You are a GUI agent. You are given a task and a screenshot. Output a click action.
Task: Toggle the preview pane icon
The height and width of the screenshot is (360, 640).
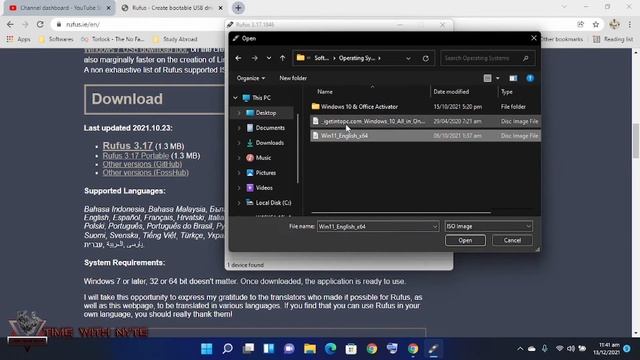[513, 78]
